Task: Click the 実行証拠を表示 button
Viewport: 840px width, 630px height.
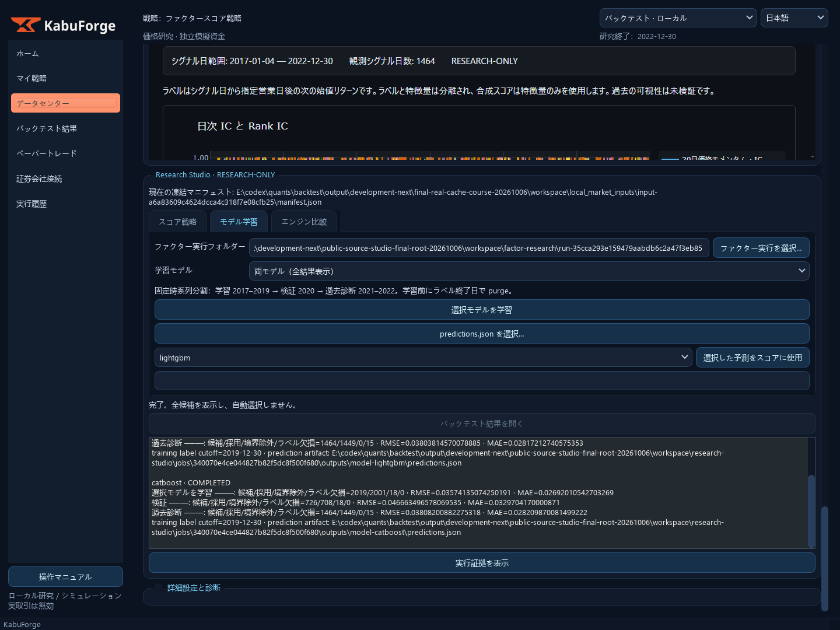Action: click(482, 563)
